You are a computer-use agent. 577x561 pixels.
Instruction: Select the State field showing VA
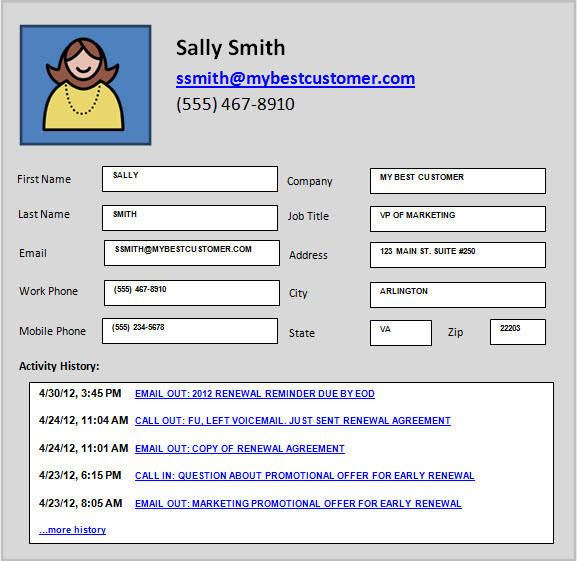pyautogui.click(x=401, y=333)
